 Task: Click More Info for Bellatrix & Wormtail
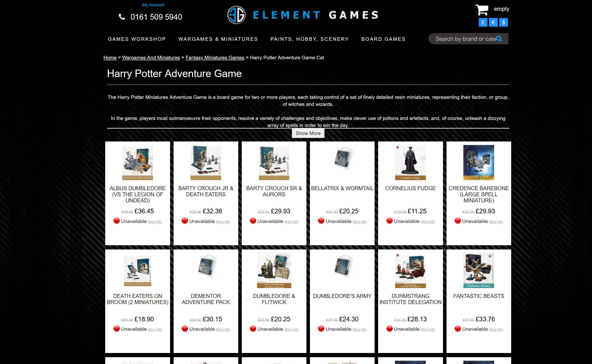click(359, 222)
